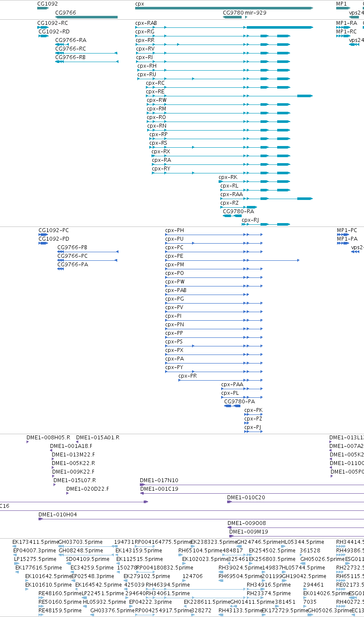This screenshot has width=364, height=617.
Task: Select the MP1-PA protein label
Action: [x=347, y=239]
